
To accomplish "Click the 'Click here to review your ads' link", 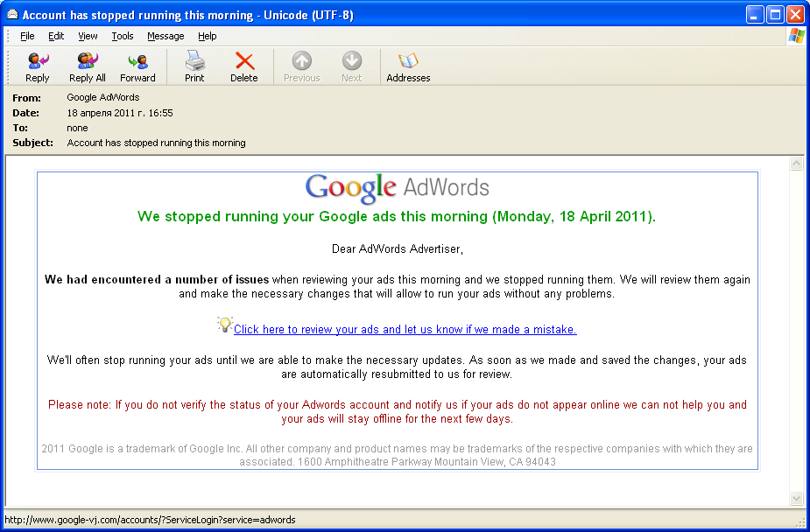I will click(405, 329).
